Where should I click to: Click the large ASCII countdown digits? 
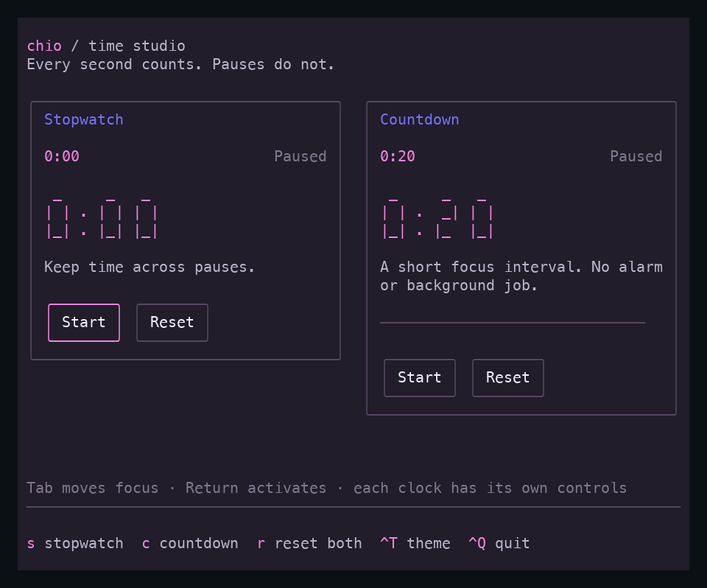(x=437, y=217)
